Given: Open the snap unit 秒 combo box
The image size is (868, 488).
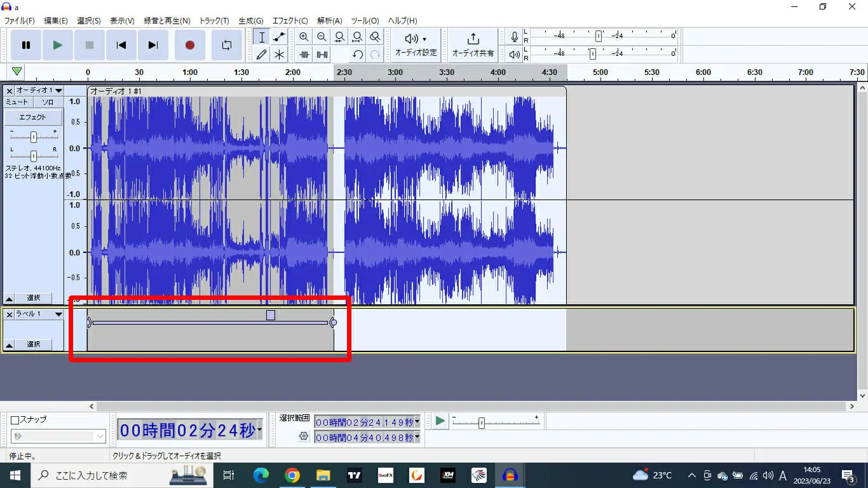Looking at the screenshot, I should point(58,436).
